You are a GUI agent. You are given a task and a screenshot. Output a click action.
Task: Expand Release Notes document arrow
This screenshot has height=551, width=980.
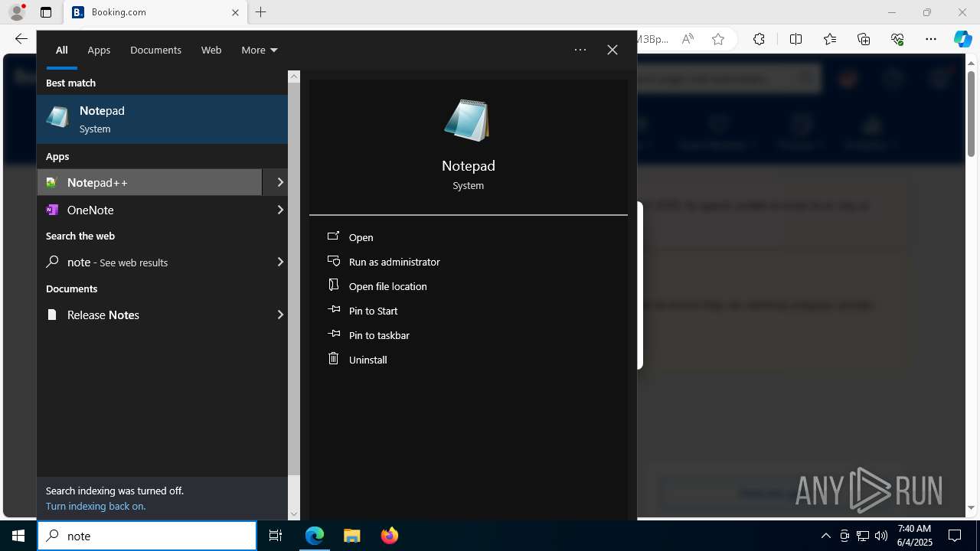279,315
